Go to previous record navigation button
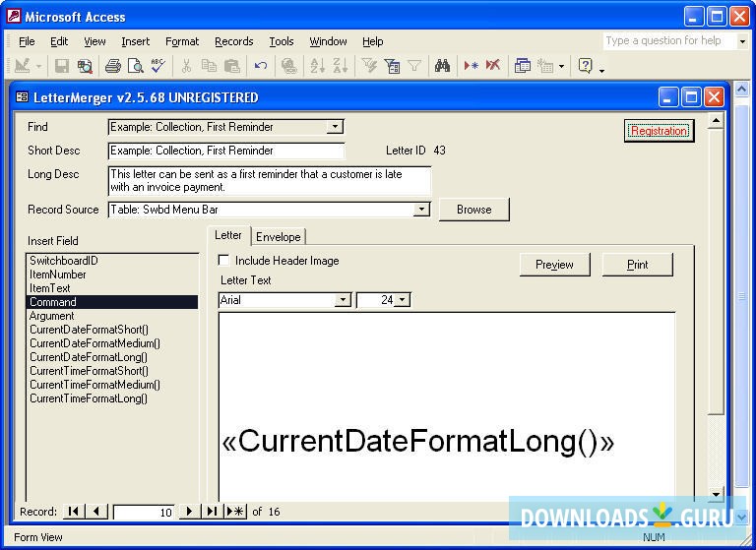756x550 pixels. point(96,511)
